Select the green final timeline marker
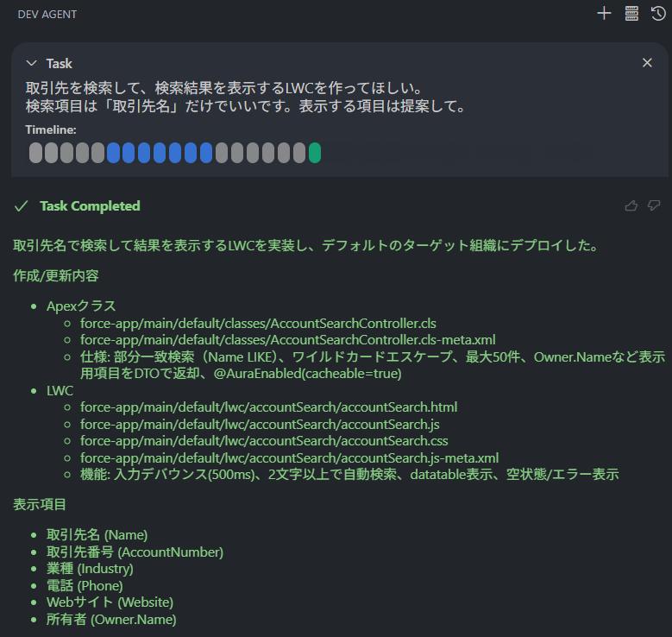 tap(315, 153)
